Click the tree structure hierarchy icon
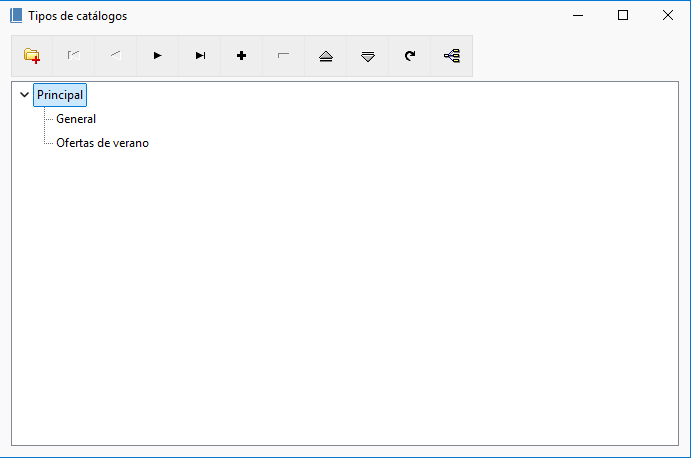The height and width of the screenshot is (458, 691). pos(452,56)
